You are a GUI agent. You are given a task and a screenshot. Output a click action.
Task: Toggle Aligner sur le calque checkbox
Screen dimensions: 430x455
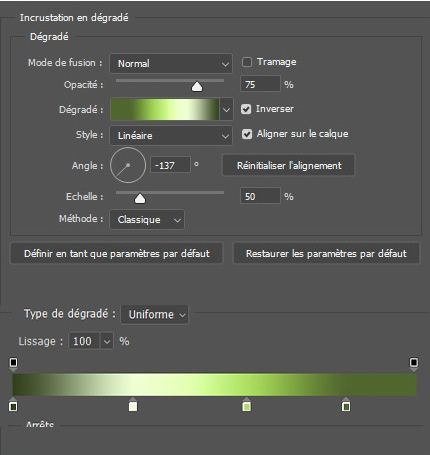point(247,134)
